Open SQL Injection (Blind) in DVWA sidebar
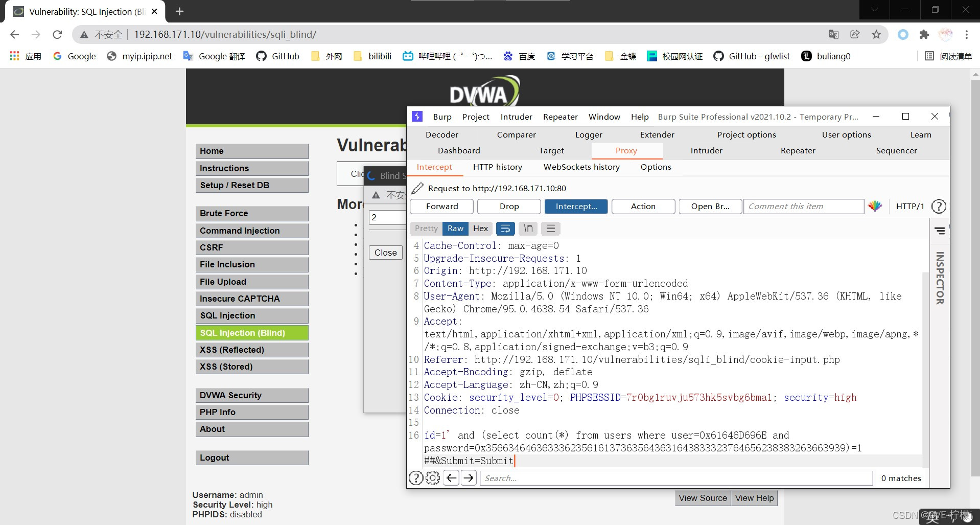 [252, 333]
